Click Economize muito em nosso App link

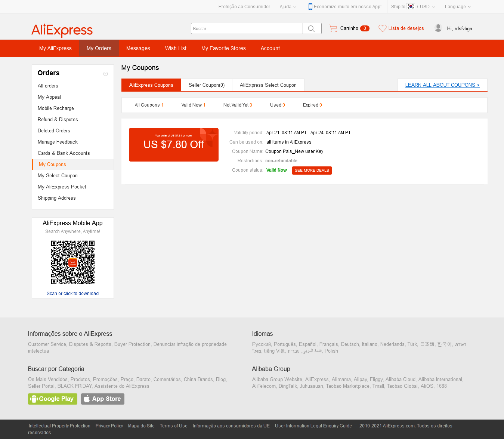pyautogui.click(x=347, y=7)
